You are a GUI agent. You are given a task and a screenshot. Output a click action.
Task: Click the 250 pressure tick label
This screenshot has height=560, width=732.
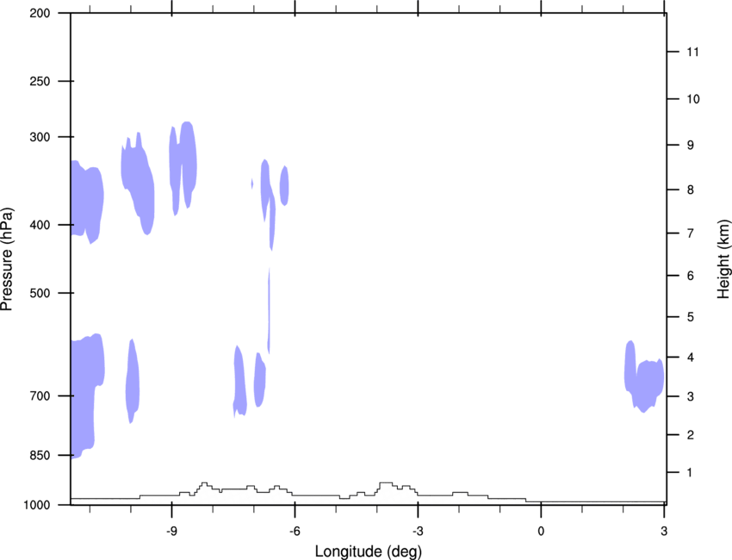[40, 81]
